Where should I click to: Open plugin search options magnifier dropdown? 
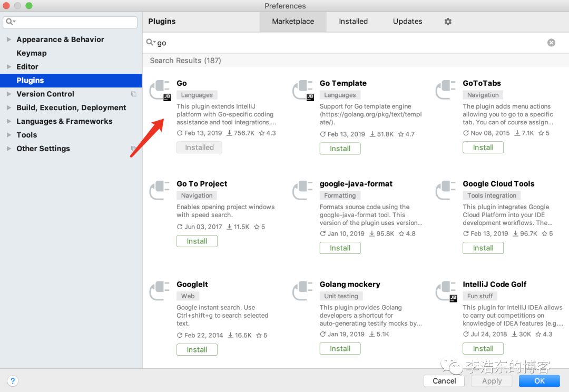coord(151,43)
